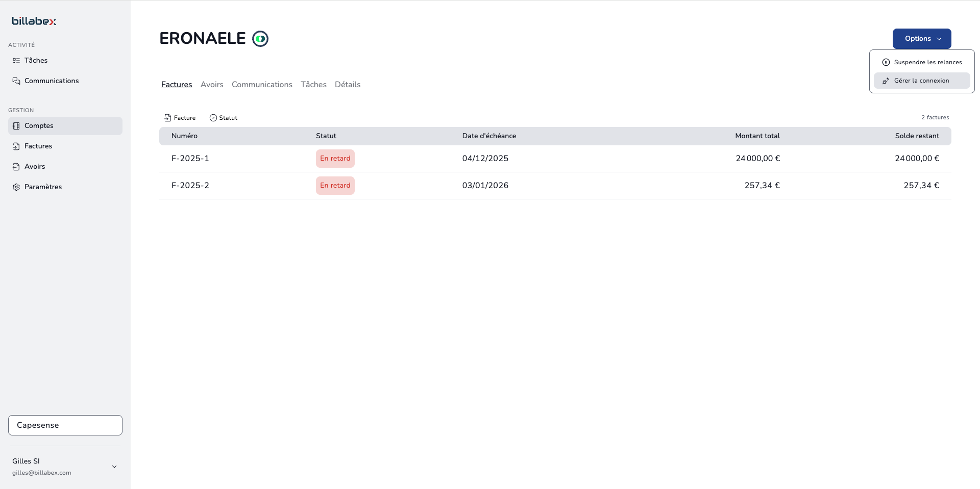
Task: Open invoice F-2025-1 row
Action: [190, 159]
